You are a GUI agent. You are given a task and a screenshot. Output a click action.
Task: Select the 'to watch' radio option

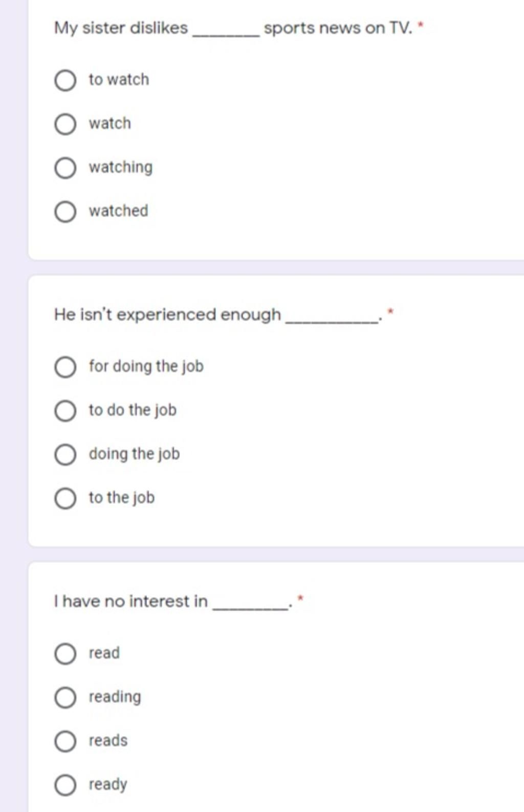pos(65,80)
